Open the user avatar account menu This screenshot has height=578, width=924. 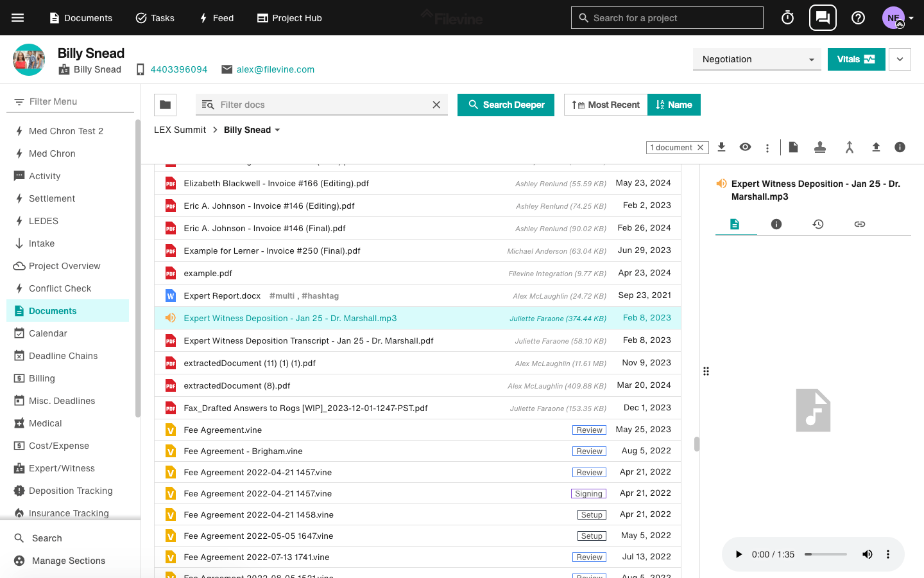(x=897, y=18)
